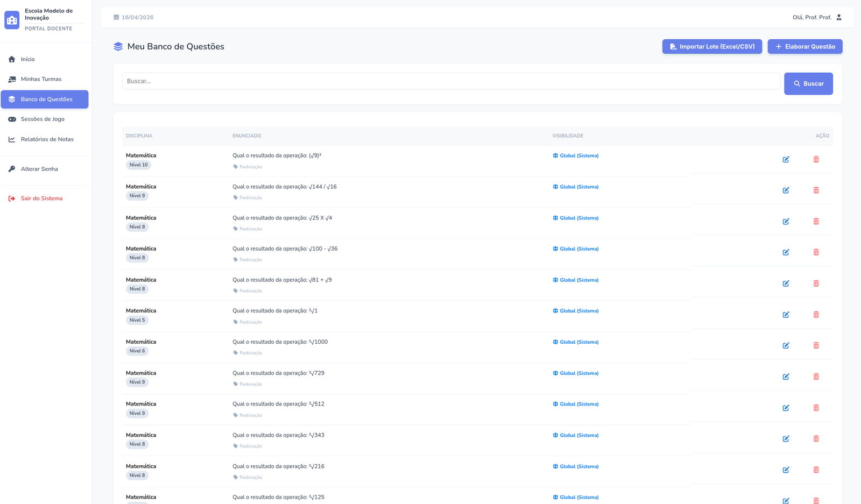Click Elaborar Questão button

point(804,47)
